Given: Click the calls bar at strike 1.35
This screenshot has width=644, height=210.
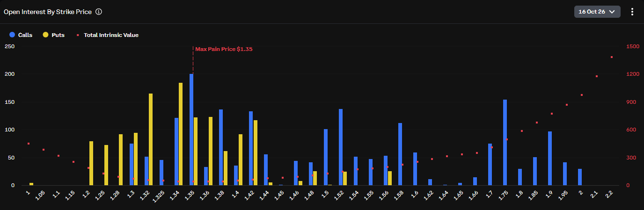Looking at the screenshot, I should click(191, 130).
